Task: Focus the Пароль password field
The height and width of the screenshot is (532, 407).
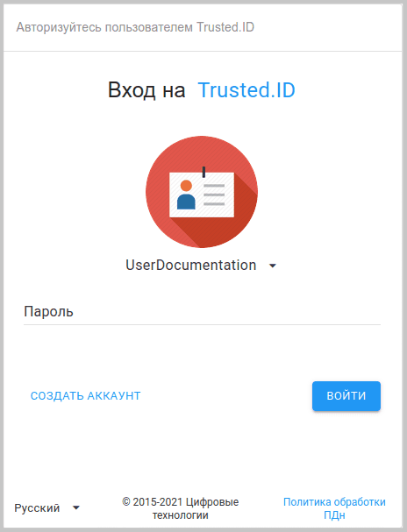Action: click(x=202, y=312)
